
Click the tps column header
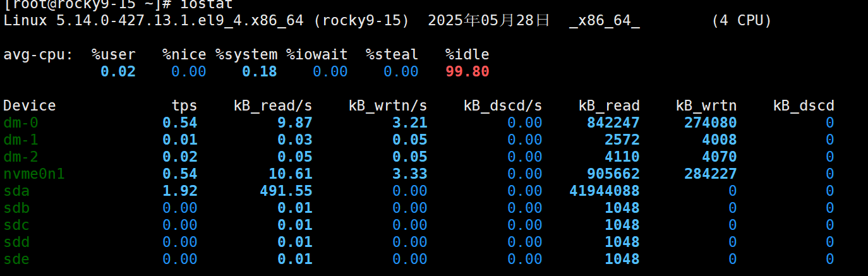[184, 105]
